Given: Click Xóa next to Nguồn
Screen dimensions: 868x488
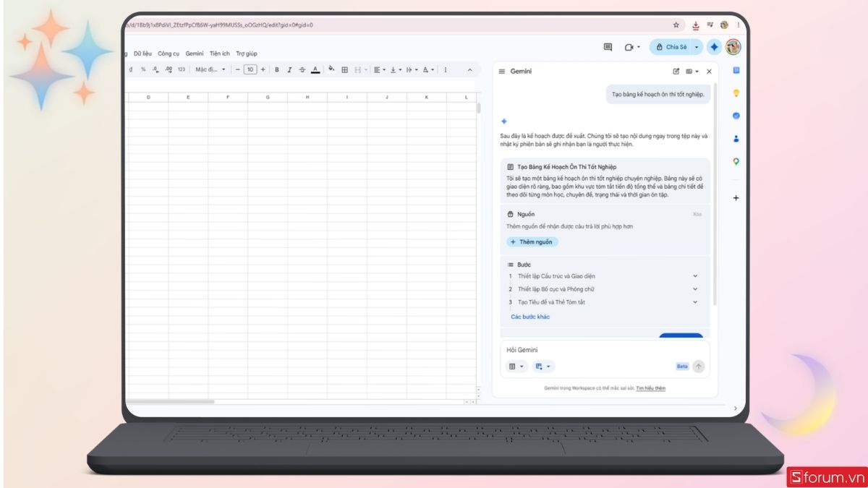Looking at the screenshot, I should (x=697, y=214).
